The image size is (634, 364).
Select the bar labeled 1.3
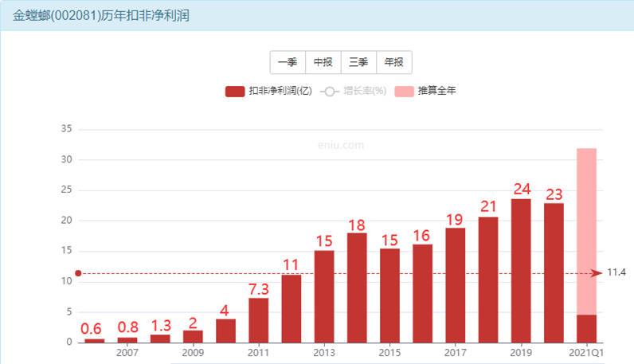pos(160,339)
